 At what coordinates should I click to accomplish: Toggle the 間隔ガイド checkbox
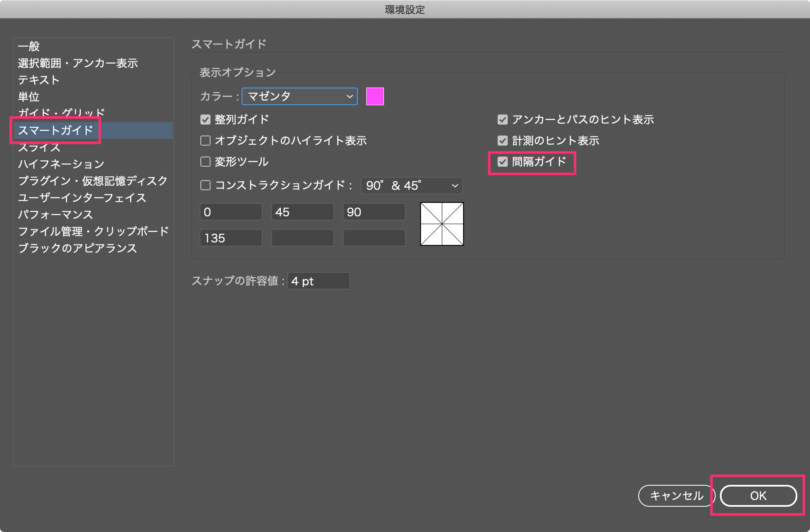click(x=503, y=162)
